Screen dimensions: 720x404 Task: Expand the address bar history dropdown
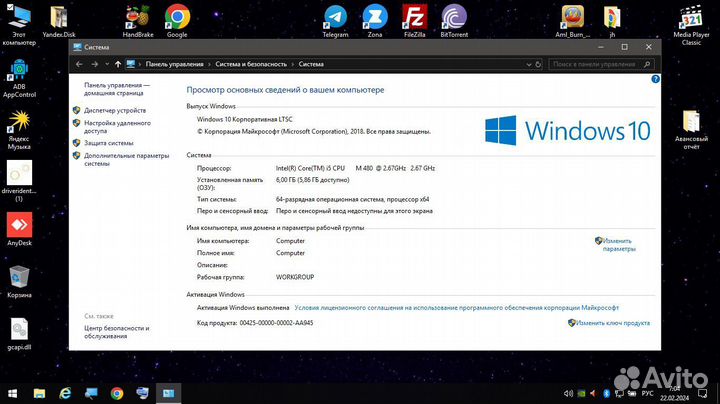(529, 64)
